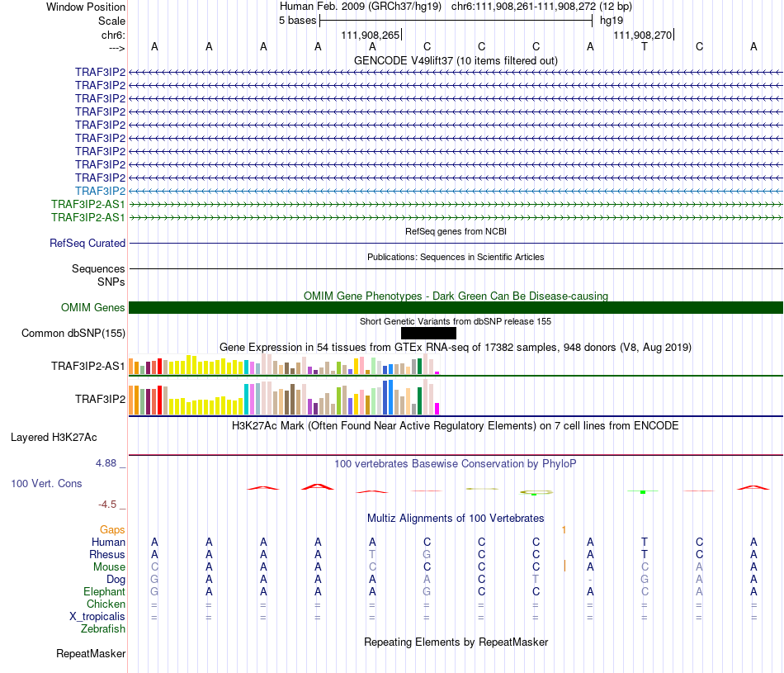Open the RefSeq genes from NCBI title

click(456, 232)
